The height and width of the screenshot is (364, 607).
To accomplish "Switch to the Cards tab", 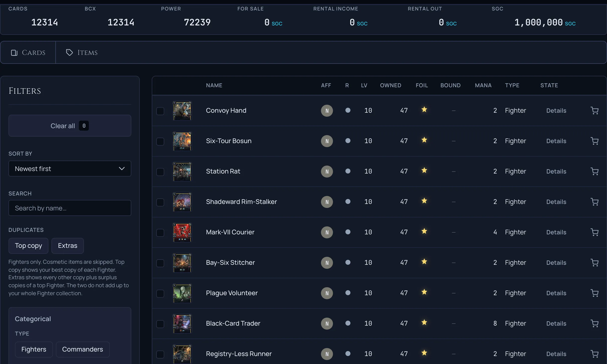I will point(28,53).
